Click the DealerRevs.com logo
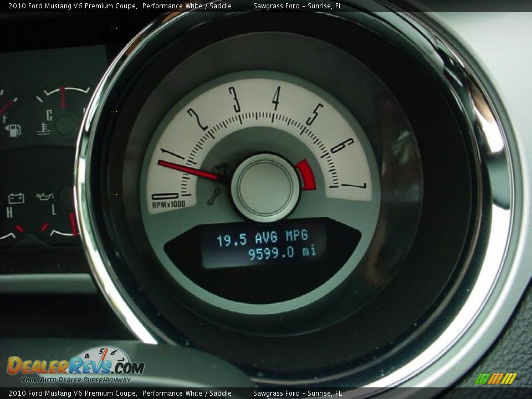The image size is (532, 399). (76, 366)
